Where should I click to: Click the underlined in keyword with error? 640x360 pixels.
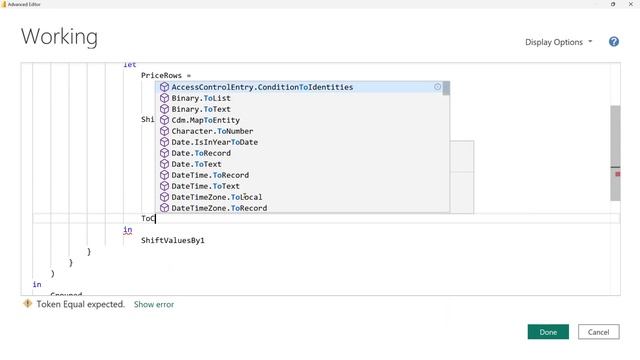click(127, 230)
